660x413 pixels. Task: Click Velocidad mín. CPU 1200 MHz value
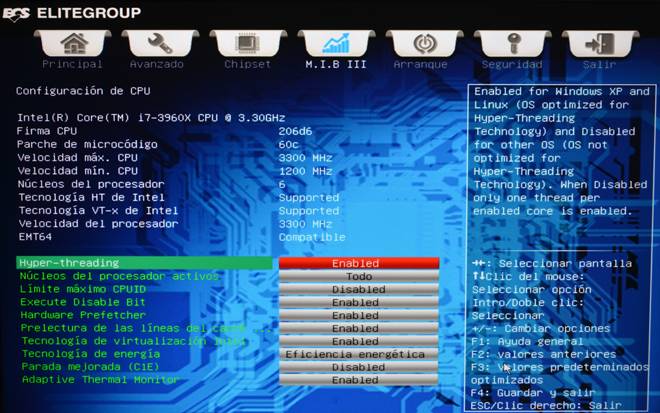coord(305,171)
